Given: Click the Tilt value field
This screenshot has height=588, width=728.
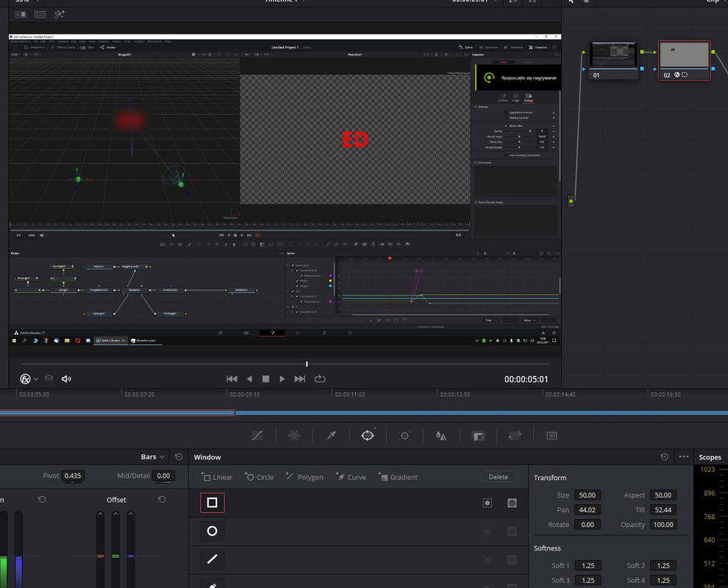Looking at the screenshot, I should [663, 510].
